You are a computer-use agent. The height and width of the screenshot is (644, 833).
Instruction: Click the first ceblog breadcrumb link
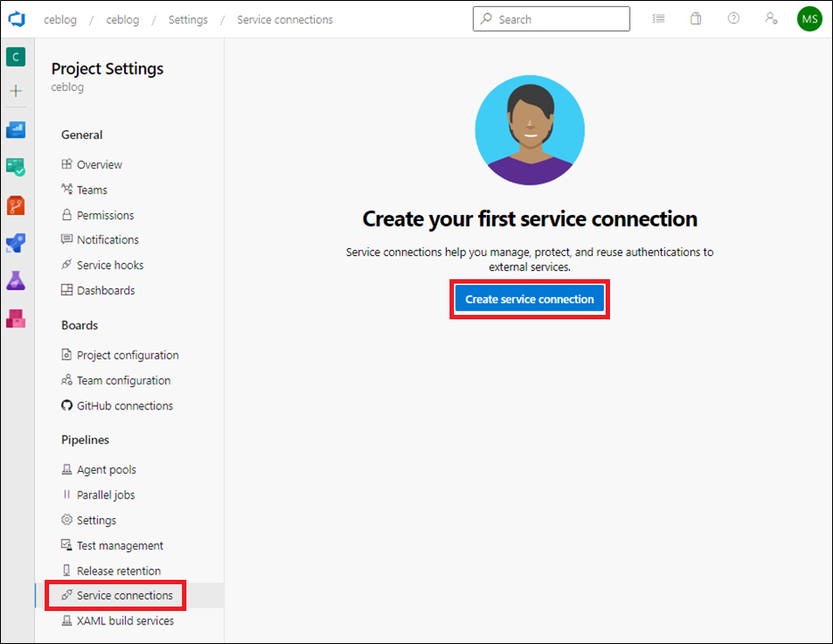[60, 20]
